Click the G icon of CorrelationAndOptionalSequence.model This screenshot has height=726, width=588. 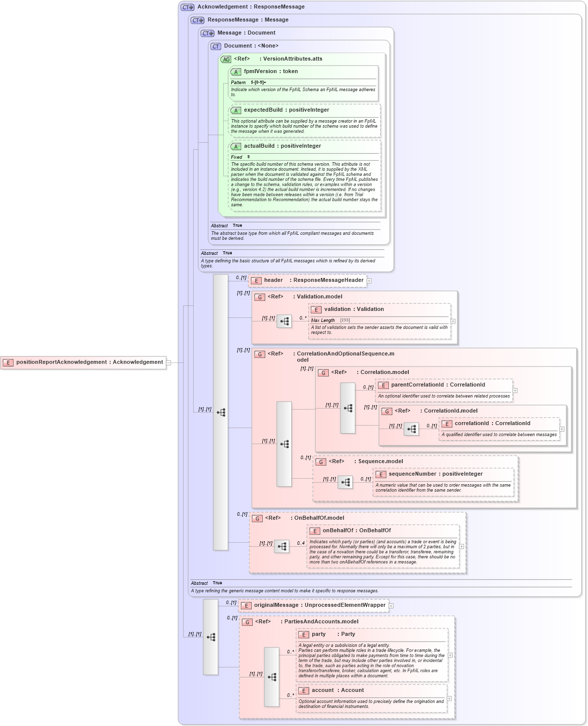click(x=260, y=354)
